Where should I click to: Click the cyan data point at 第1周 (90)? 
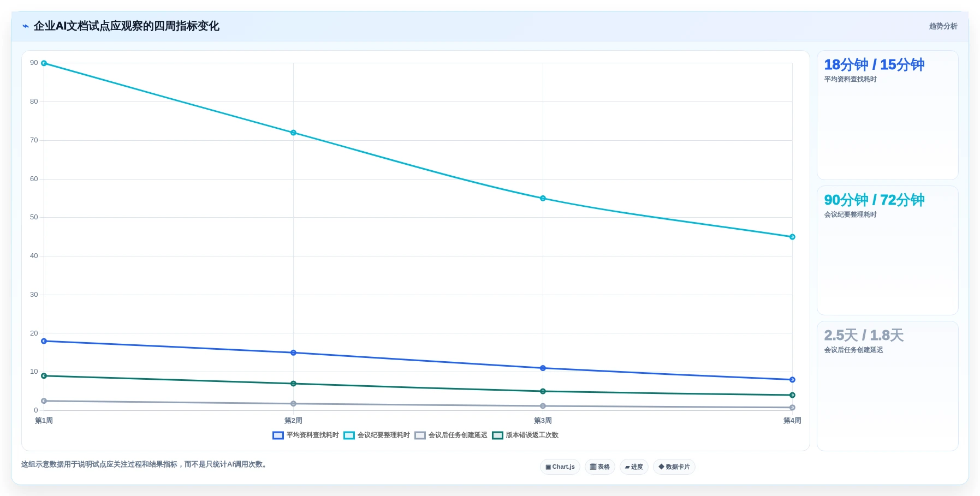[44, 63]
